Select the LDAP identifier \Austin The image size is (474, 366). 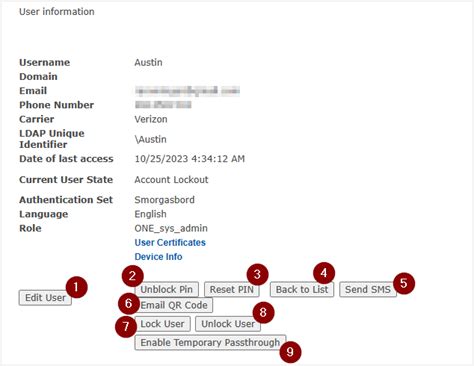[151, 139]
